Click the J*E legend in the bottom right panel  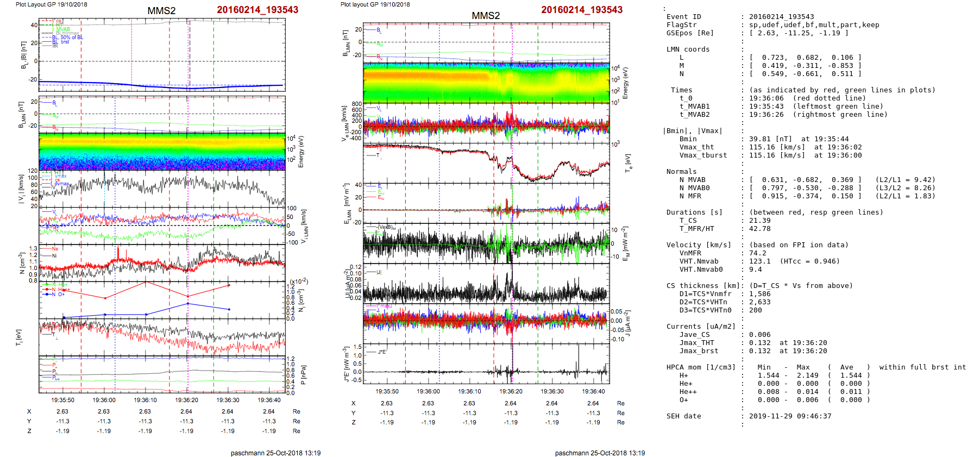click(x=382, y=352)
